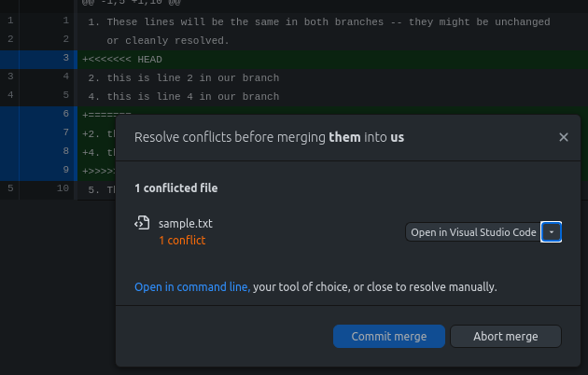
Task: Expand the editor choice dropdown arrow
Action: [x=552, y=232]
